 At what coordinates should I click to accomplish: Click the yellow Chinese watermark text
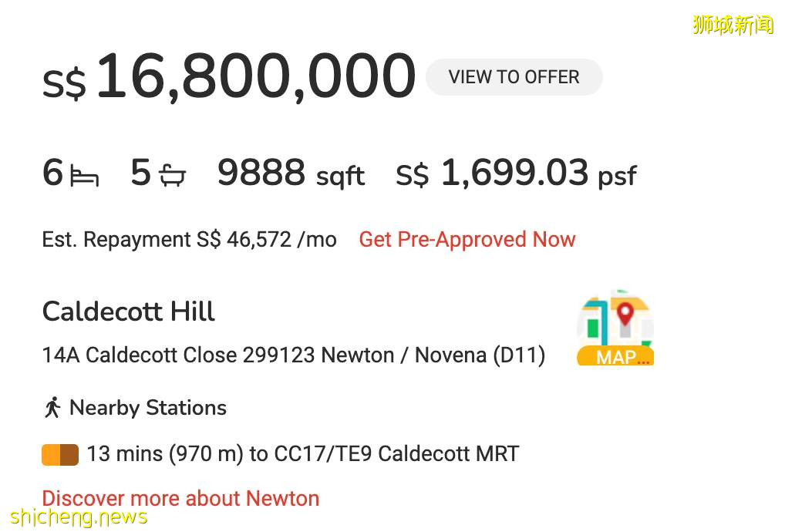point(733,25)
